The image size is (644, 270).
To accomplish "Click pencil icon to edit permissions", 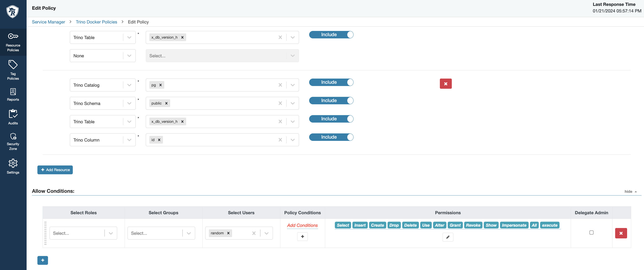I will [448, 237].
